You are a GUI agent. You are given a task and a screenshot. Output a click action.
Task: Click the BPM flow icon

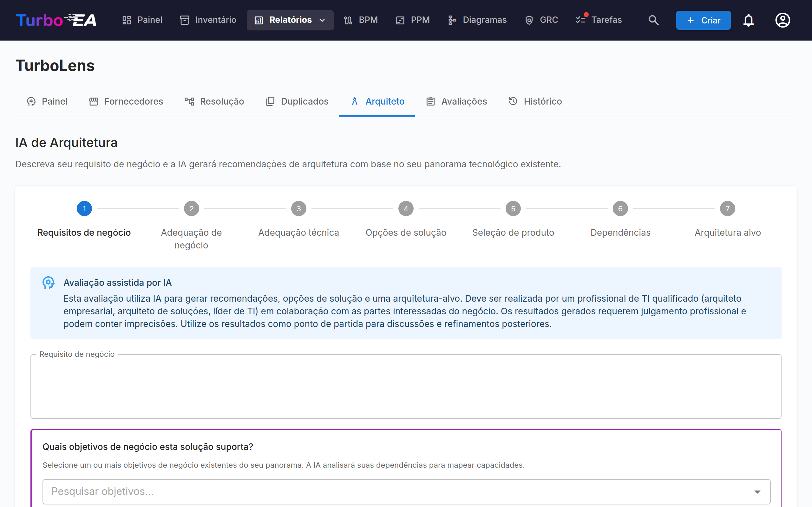click(348, 20)
